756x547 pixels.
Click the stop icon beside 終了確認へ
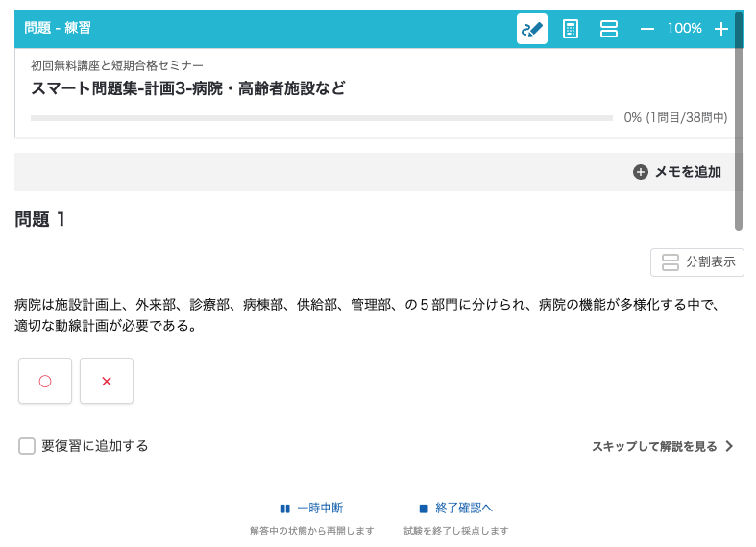click(x=424, y=509)
